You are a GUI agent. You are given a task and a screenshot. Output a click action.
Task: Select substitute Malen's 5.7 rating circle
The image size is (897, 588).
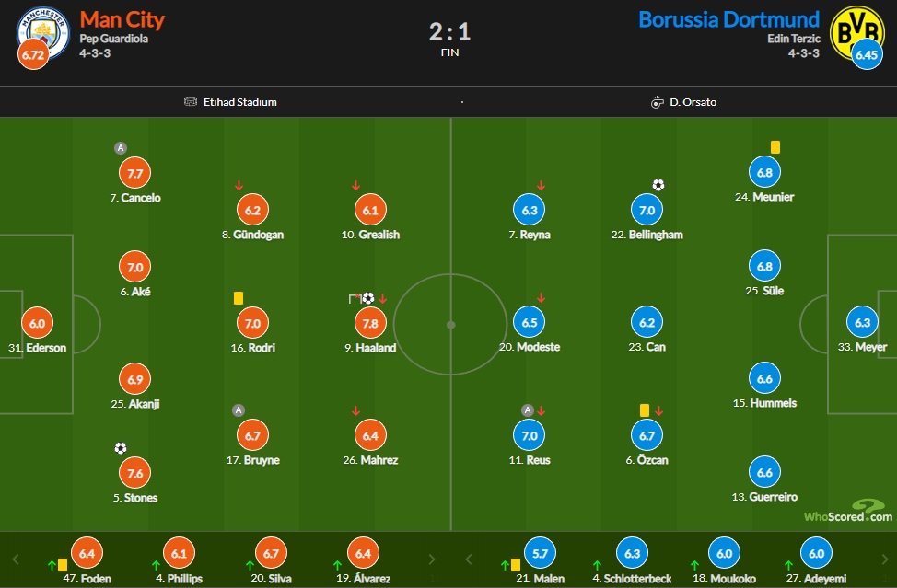[540, 553]
